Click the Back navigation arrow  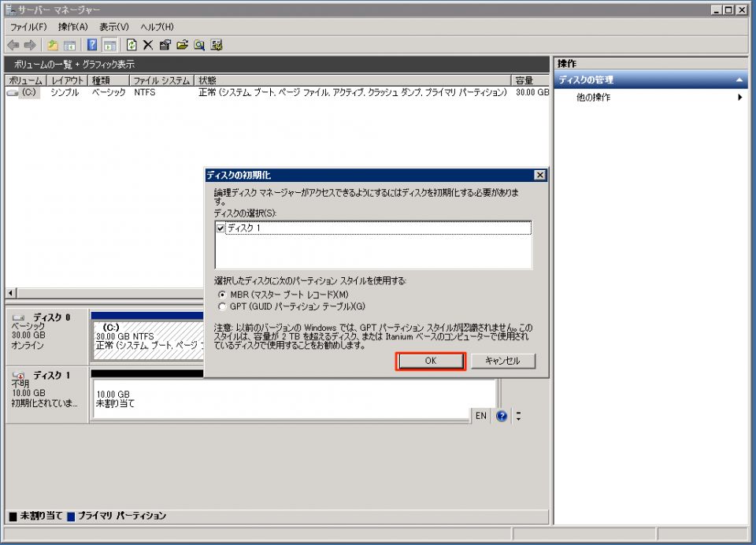13,45
